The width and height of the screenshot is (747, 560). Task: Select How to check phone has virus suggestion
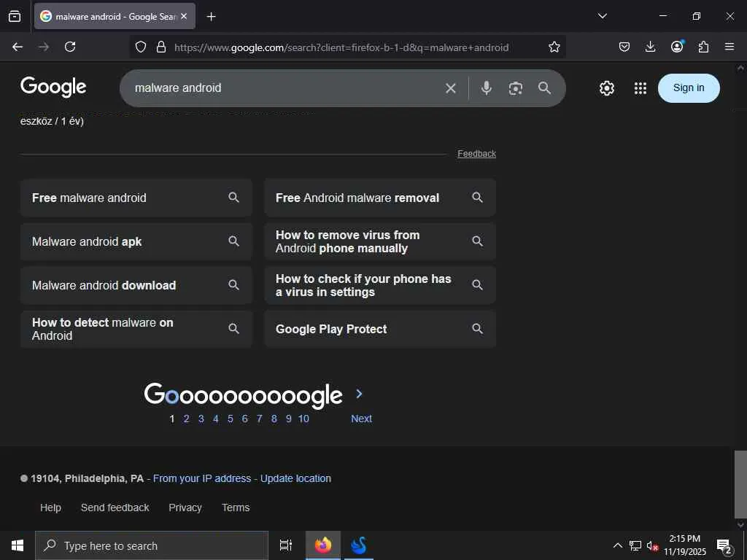coord(380,285)
